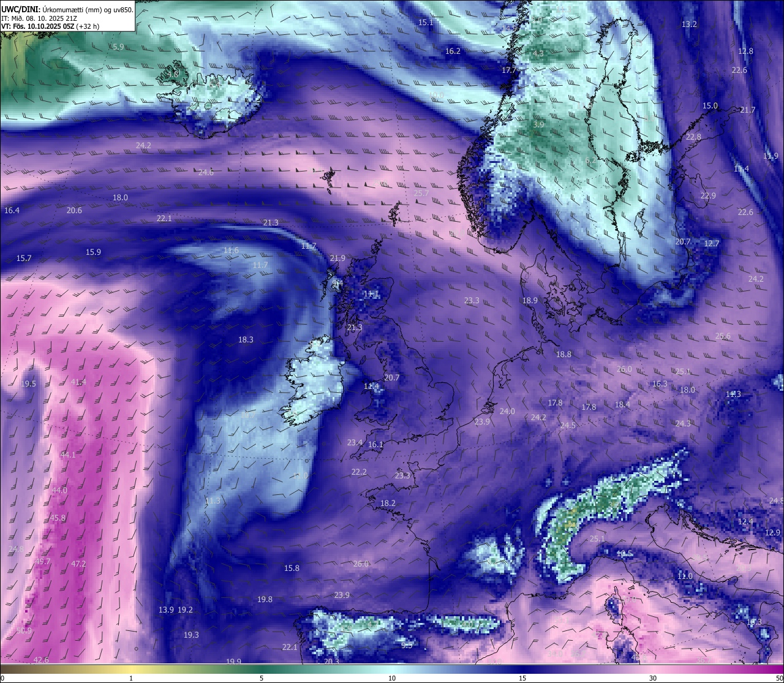Click the map value 41.4
Viewport: 784px width, 683px height.
78,382
